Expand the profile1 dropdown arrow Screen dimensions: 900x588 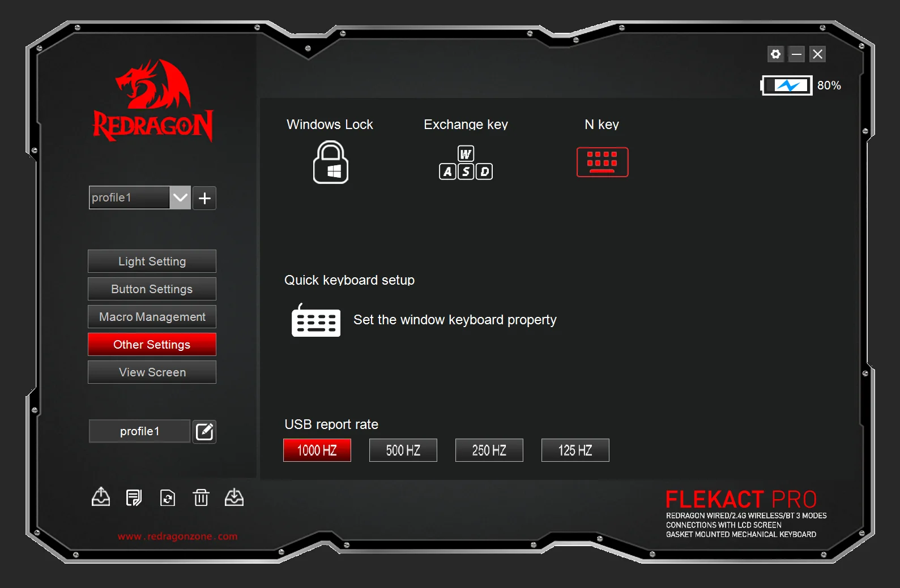180,198
